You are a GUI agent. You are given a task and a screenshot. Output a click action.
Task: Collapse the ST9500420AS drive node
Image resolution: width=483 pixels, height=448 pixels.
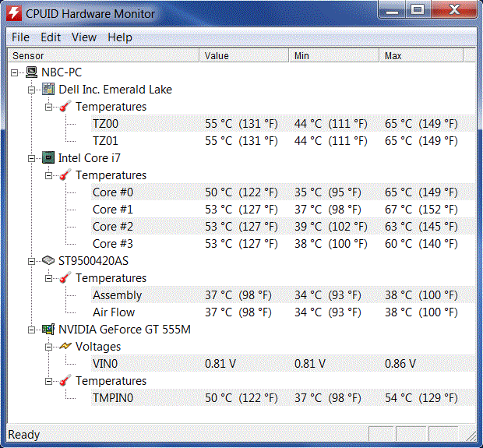pyautogui.click(x=31, y=261)
